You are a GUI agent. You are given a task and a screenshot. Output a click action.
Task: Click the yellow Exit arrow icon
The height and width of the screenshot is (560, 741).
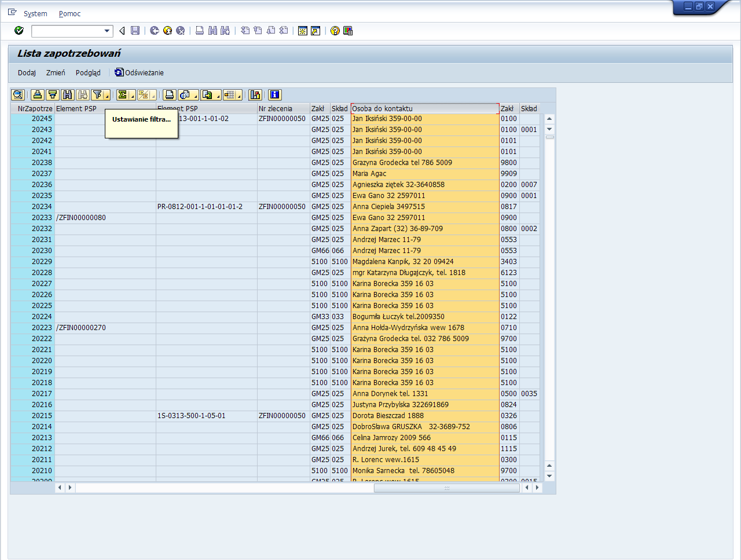pyautogui.click(x=167, y=31)
